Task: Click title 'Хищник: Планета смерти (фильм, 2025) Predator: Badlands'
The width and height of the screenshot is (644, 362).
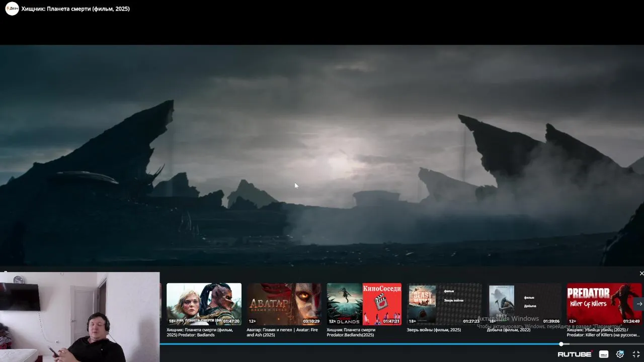Action: (200, 332)
